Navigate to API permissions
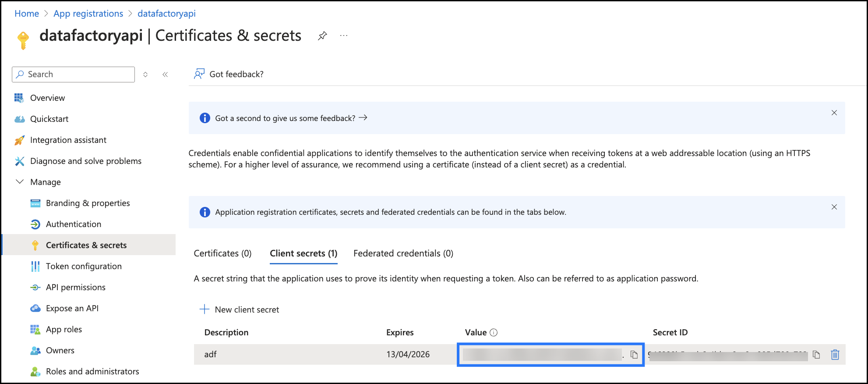The width and height of the screenshot is (868, 384). point(75,287)
